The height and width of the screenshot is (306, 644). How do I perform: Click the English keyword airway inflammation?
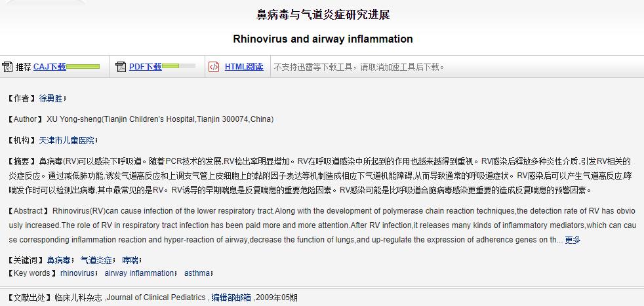point(139,273)
